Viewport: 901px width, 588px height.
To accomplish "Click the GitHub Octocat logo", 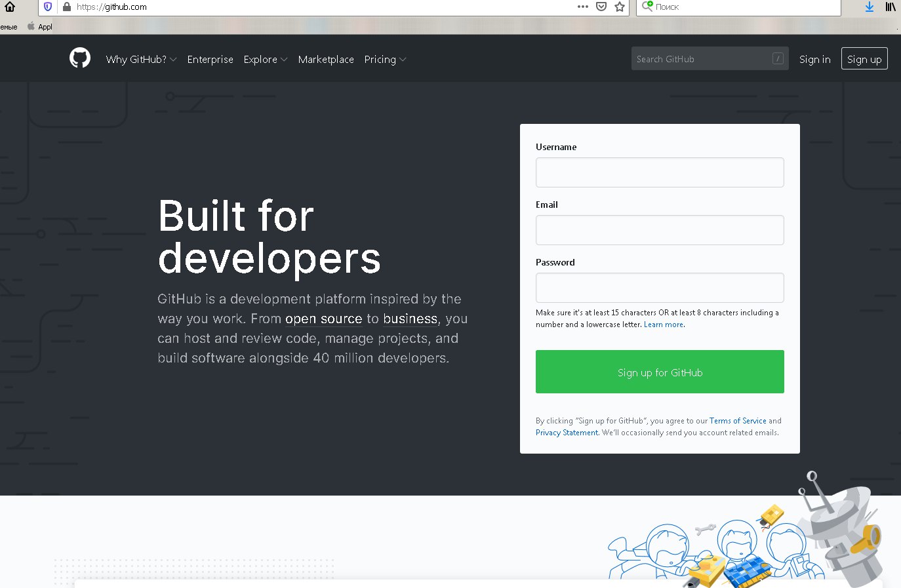I will tap(80, 58).
